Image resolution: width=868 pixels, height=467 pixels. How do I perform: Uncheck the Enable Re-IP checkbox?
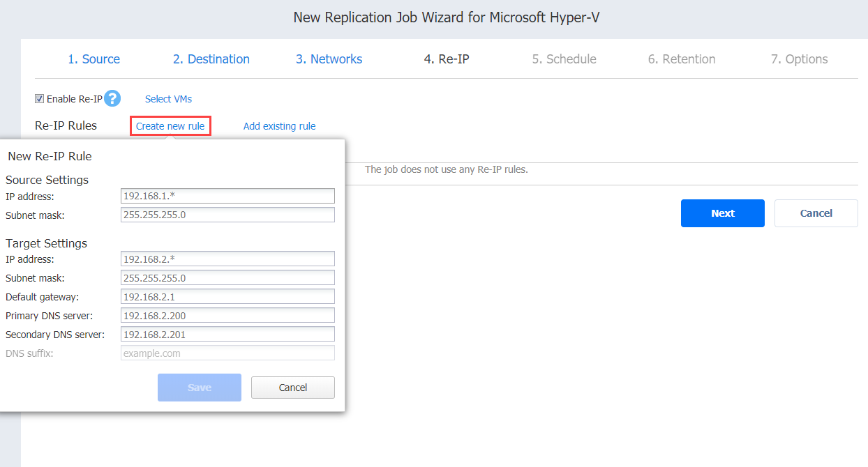(40, 99)
